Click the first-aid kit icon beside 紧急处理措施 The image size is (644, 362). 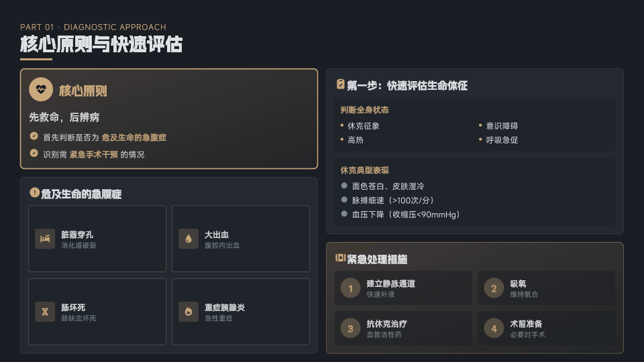[x=340, y=258]
